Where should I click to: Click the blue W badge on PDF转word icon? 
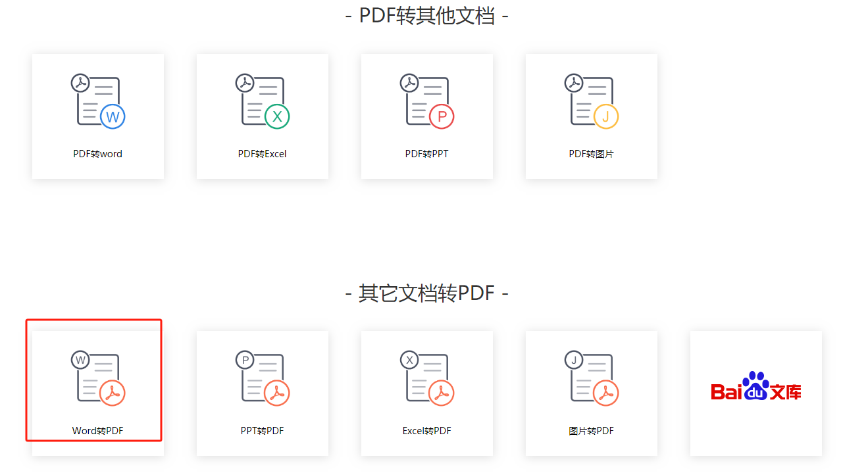113,117
